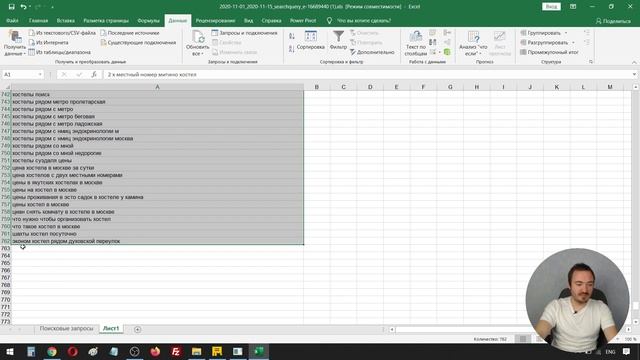This screenshot has height=360, width=640.
Task: Open Последние источники list
Action: tap(130, 33)
